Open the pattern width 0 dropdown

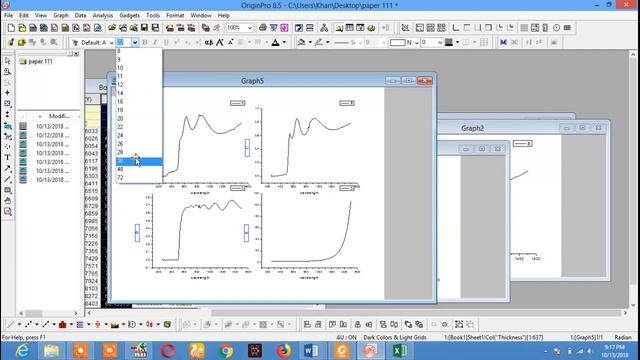440,42
